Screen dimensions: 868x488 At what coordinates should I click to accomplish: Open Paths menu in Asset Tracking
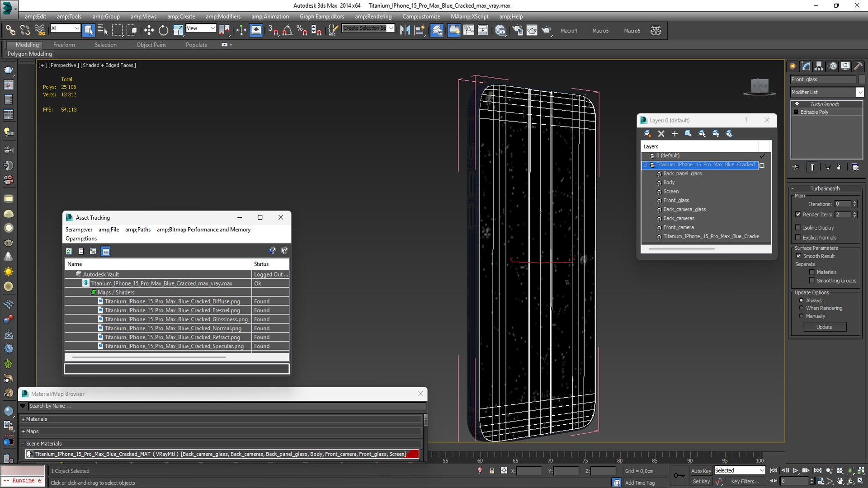pos(138,230)
